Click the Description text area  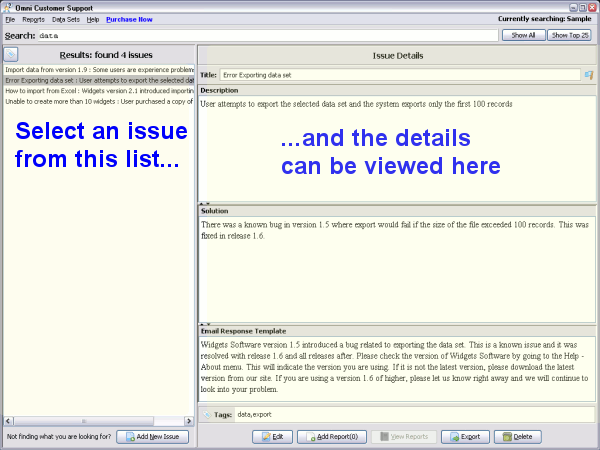click(x=397, y=148)
